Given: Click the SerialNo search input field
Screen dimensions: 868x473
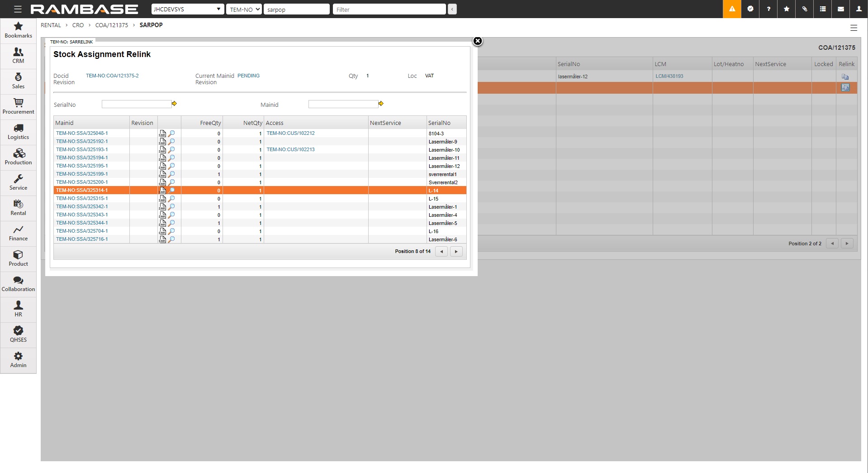Looking at the screenshot, I should [136, 105].
